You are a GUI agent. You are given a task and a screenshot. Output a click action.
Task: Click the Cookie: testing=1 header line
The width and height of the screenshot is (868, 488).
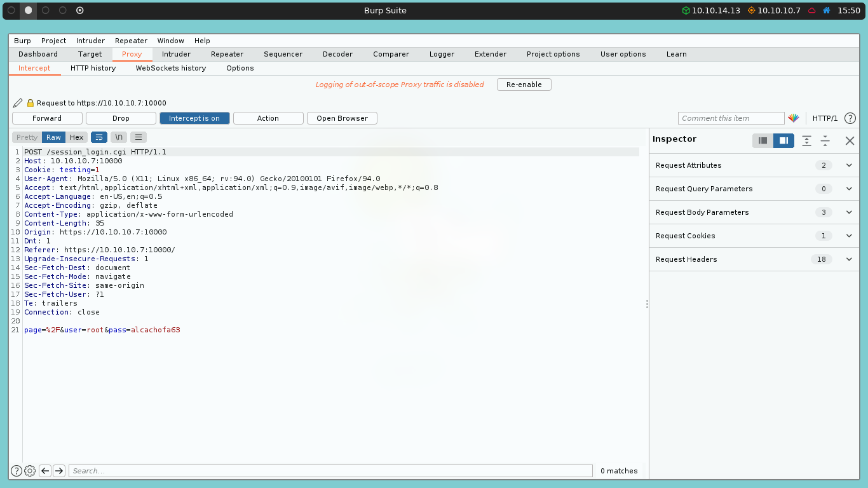pyautogui.click(x=62, y=170)
